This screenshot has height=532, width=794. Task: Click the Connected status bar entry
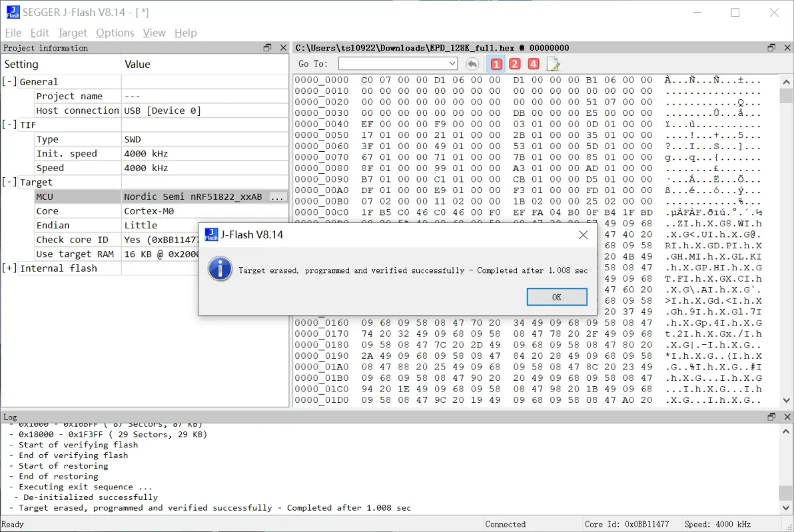coord(506,525)
